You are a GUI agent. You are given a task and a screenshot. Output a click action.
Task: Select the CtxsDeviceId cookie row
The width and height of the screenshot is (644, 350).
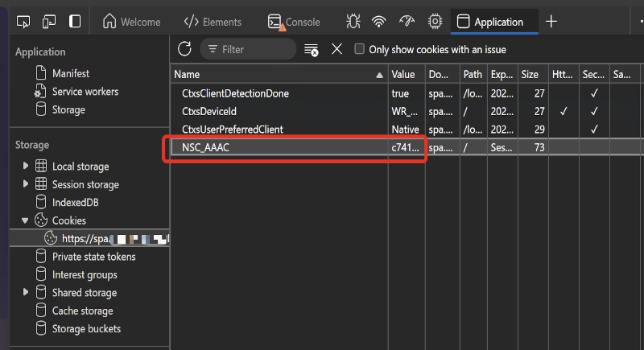point(209,111)
